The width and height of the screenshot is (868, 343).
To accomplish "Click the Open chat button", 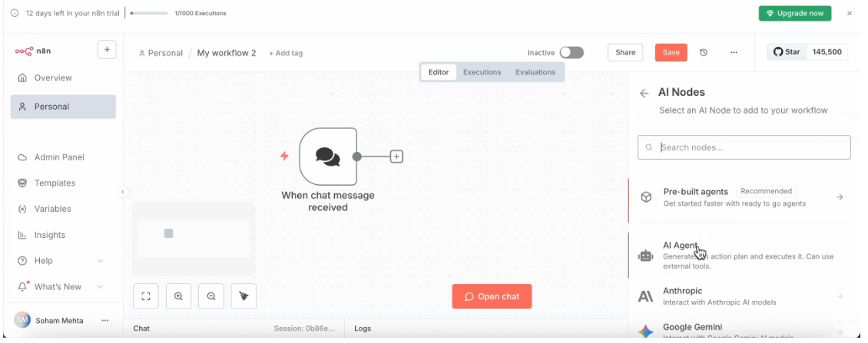I will [x=492, y=296].
